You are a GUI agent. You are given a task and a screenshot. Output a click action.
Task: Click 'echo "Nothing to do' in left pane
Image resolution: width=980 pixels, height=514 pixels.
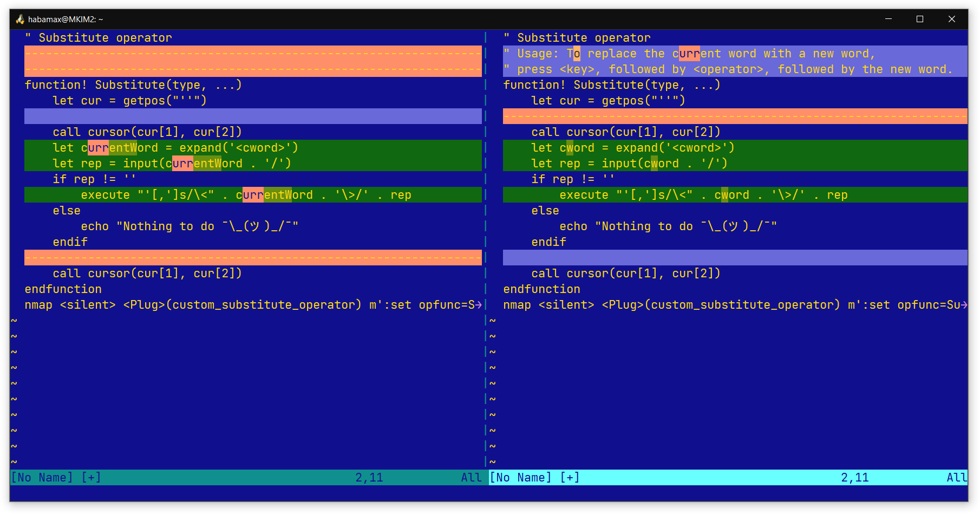click(190, 226)
